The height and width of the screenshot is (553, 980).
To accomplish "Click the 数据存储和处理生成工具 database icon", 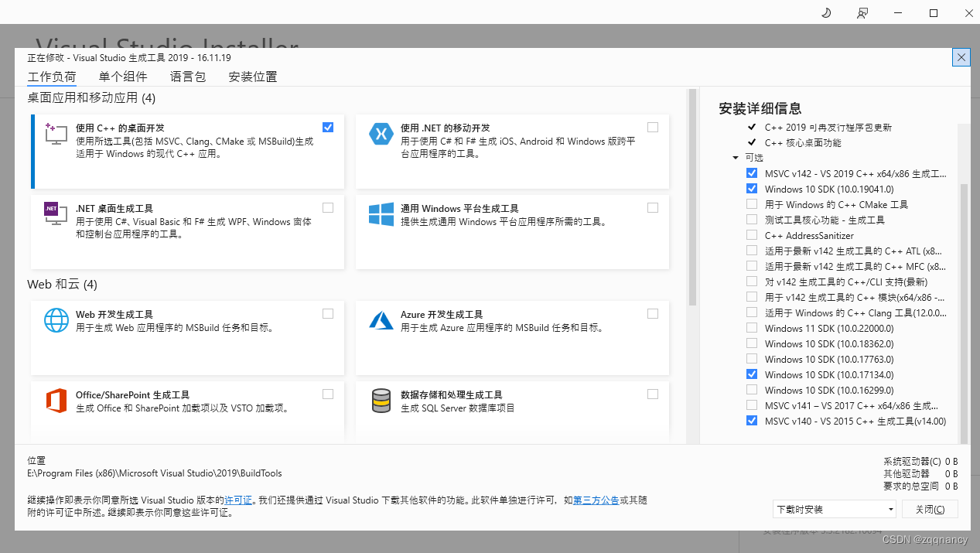I will [x=381, y=401].
